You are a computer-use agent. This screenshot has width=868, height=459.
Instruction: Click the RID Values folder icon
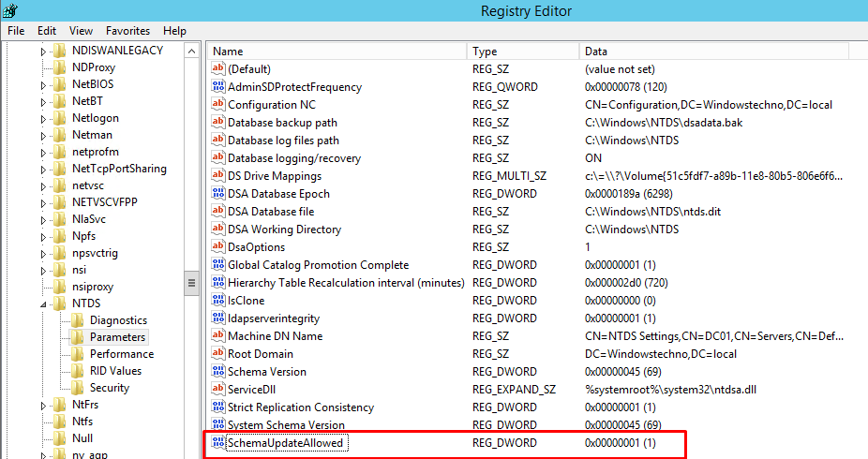78,371
